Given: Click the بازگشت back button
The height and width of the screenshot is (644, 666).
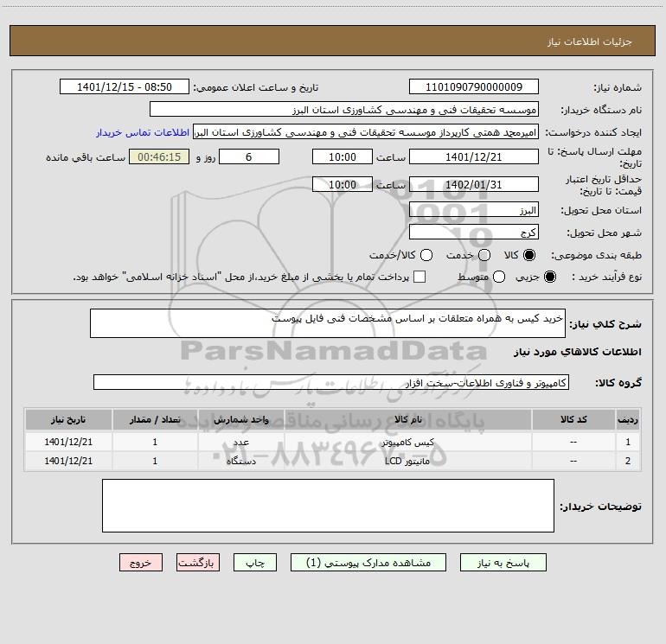Looking at the screenshot, I should pos(198,563).
